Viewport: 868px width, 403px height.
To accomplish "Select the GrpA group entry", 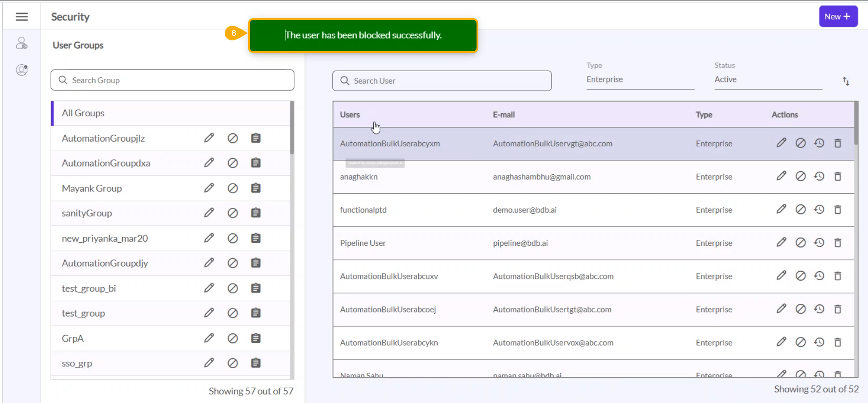I will point(73,339).
